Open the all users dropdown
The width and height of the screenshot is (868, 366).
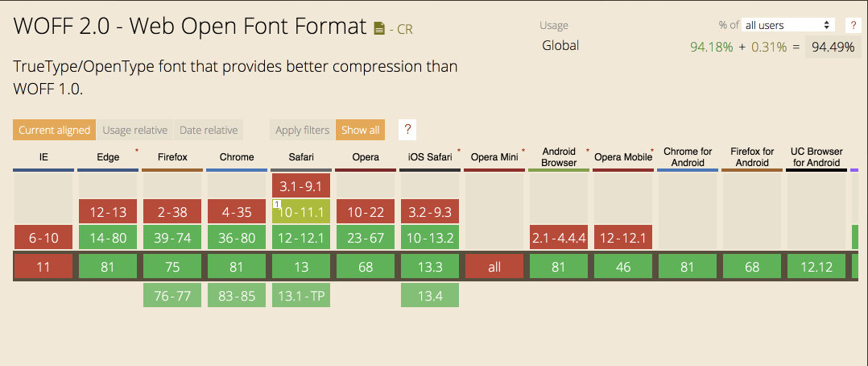click(787, 26)
